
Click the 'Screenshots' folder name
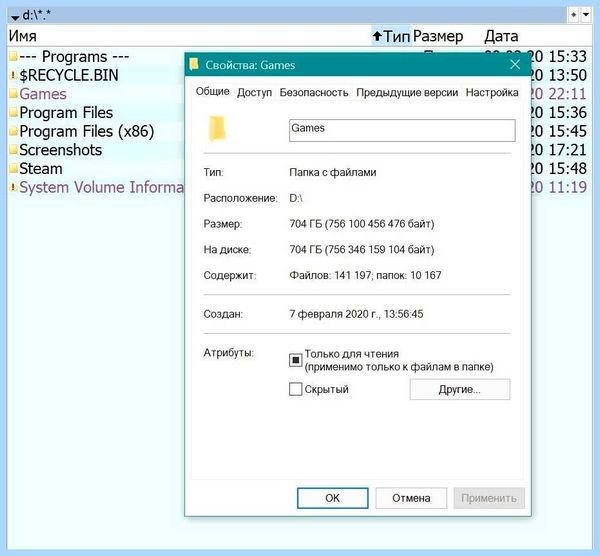click(x=60, y=150)
